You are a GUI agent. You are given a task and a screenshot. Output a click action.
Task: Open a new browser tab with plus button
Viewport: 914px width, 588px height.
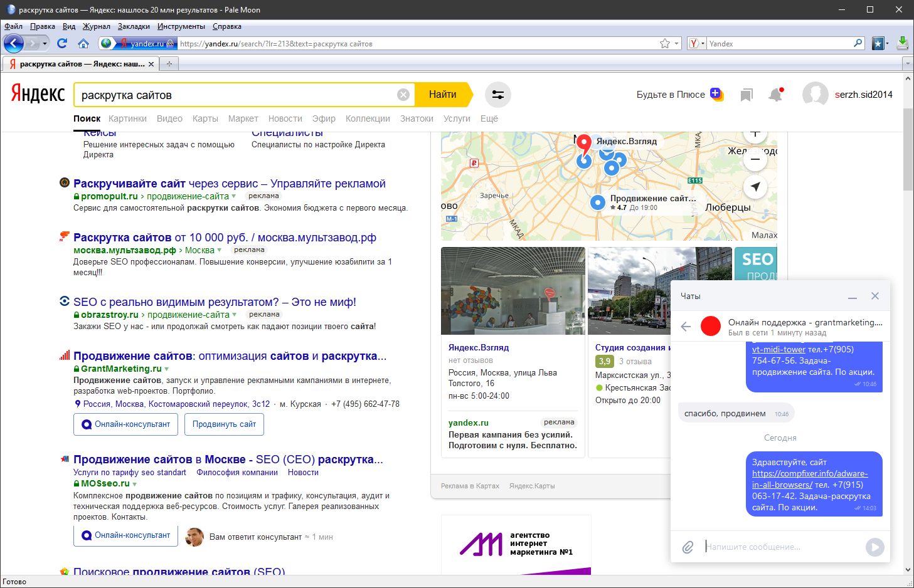point(169,63)
